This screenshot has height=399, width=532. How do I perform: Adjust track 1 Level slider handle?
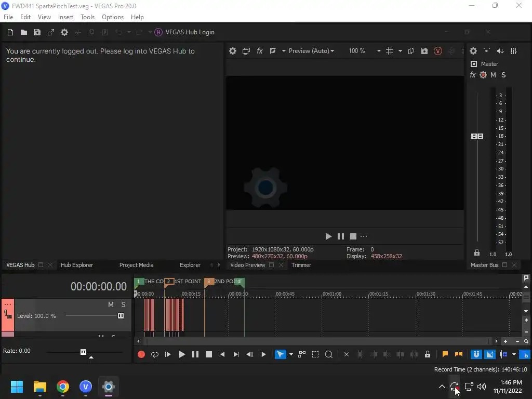[121, 316]
